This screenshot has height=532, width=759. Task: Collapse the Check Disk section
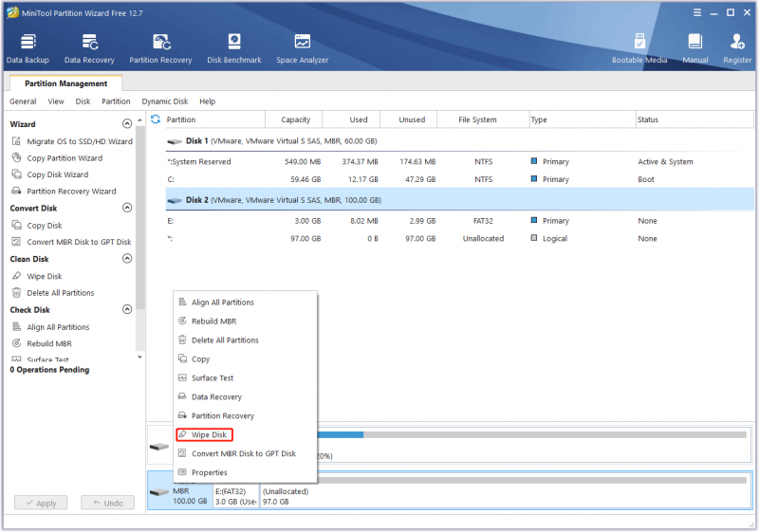[x=127, y=309]
